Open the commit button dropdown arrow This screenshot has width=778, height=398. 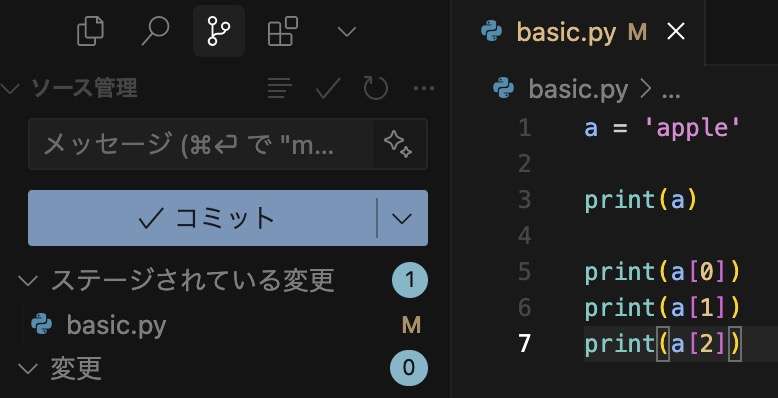click(x=402, y=218)
